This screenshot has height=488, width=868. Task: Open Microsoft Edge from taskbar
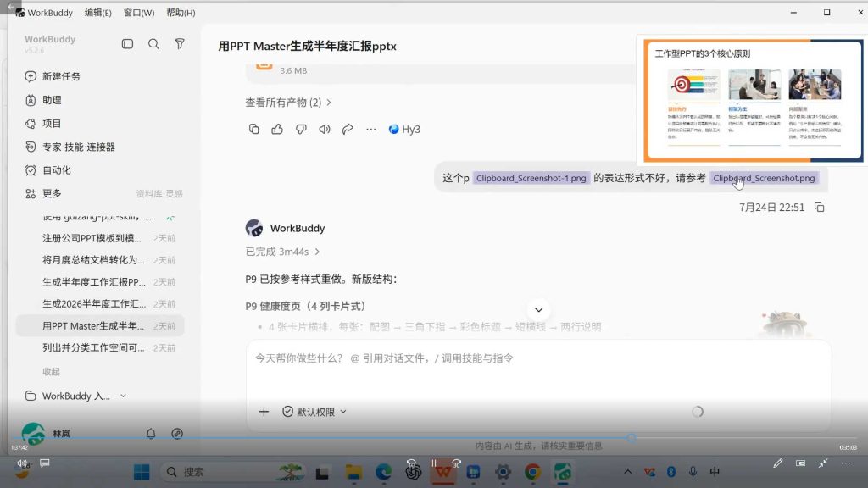(383, 472)
